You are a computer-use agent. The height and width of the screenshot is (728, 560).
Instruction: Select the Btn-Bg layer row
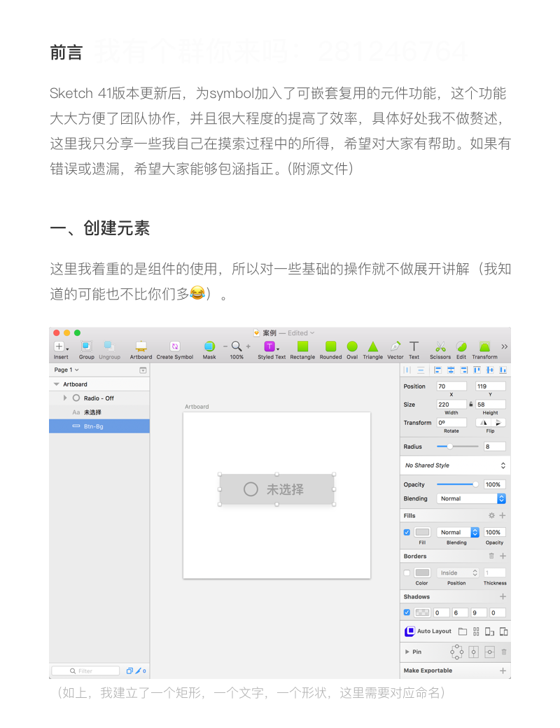coord(99,426)
